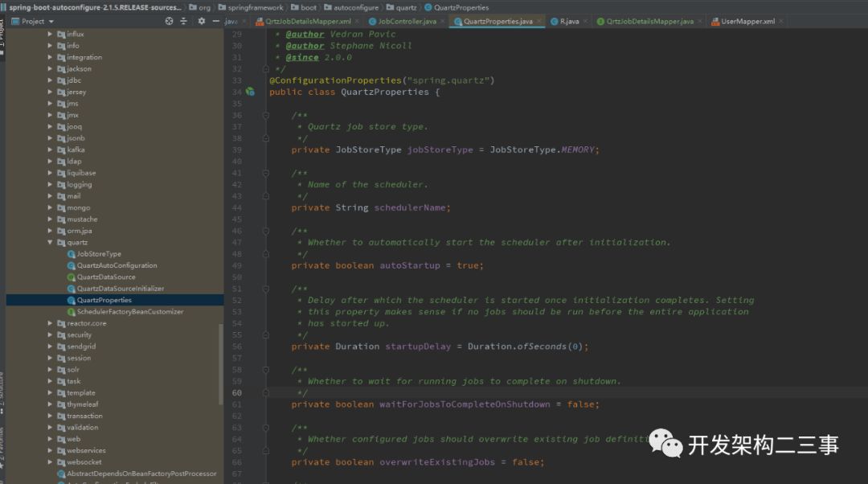
Task: Click the collapse all icon in Project panel
Action: tap(183, 22)
